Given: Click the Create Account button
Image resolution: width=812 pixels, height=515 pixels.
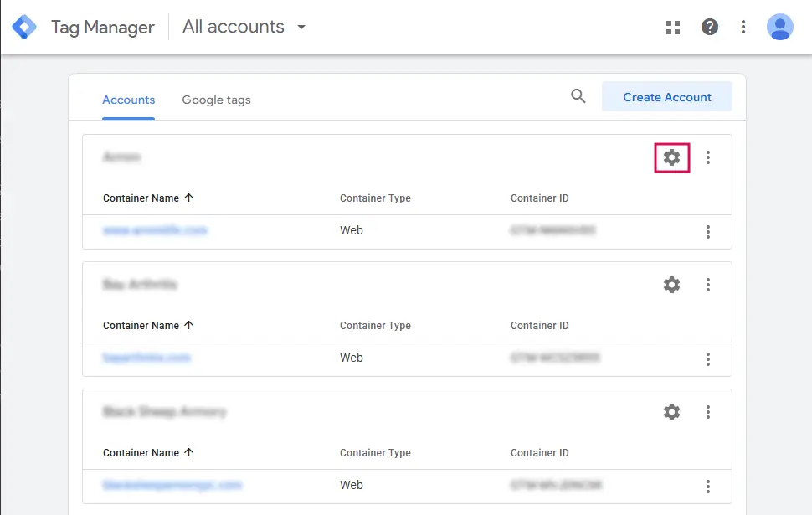Looking at the screenshot, I should click(666, 97).
